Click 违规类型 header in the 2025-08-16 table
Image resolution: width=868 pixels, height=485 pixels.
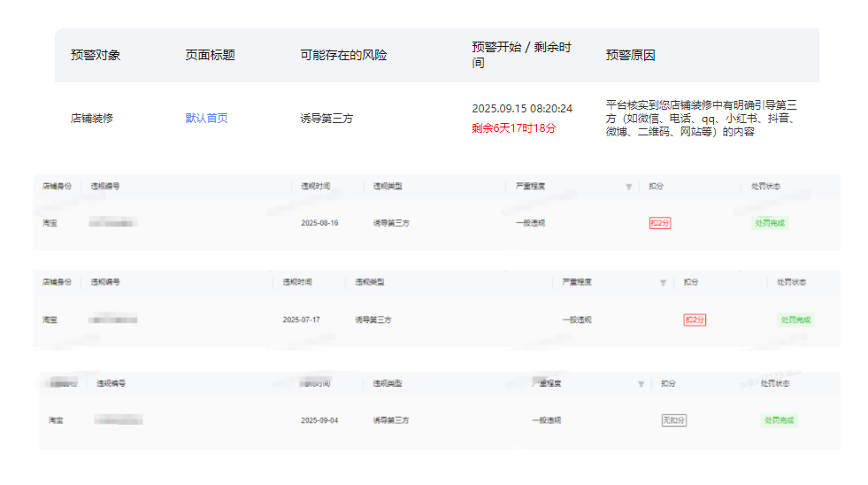pos(388,187)
